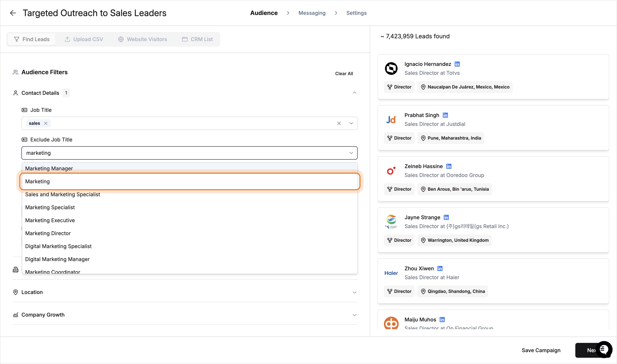The height and width of the screenshot is (364, 617).
Task: Click the Director tag on Zhou Xiwen card
Action: coord(399,291)
